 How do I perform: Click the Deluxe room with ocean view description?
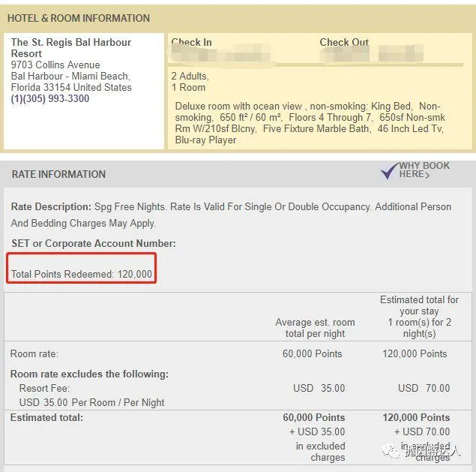[310, 123]
